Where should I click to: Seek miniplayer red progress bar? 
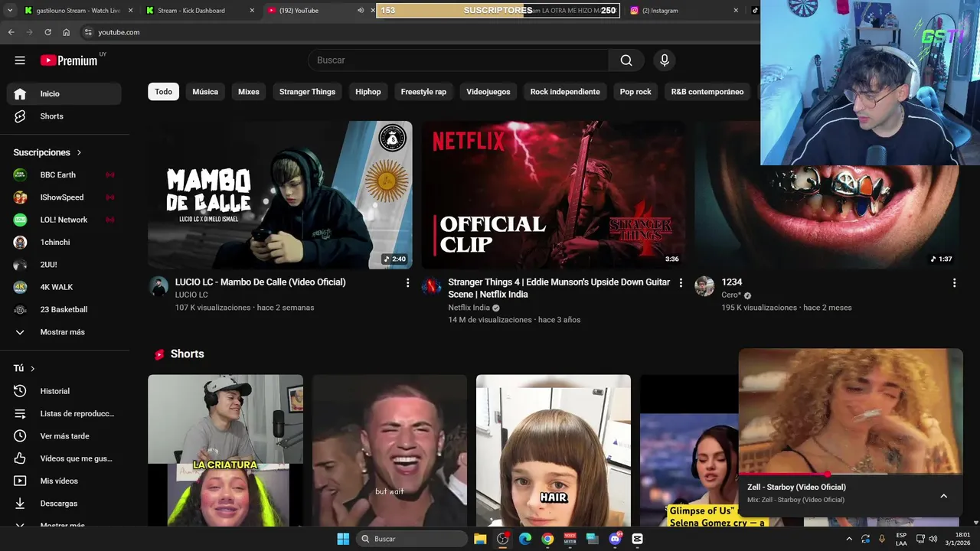pos(851,474)
